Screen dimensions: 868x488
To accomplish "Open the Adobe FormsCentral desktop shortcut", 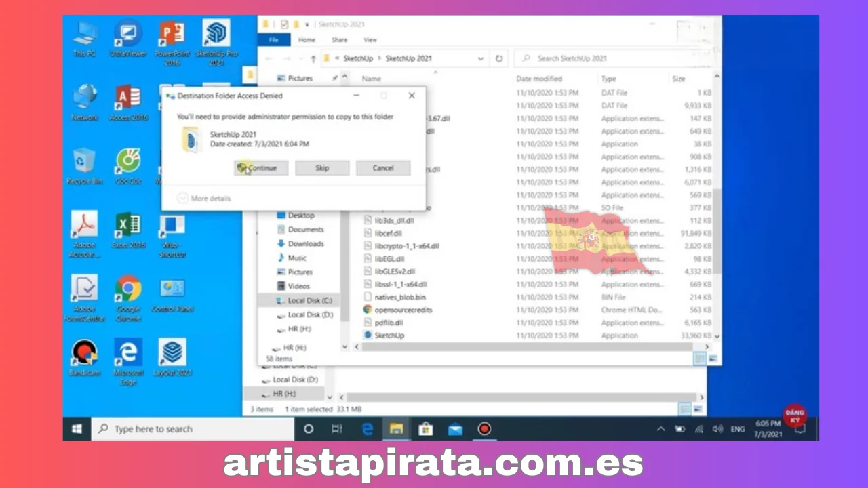I will tap(85, 298).
